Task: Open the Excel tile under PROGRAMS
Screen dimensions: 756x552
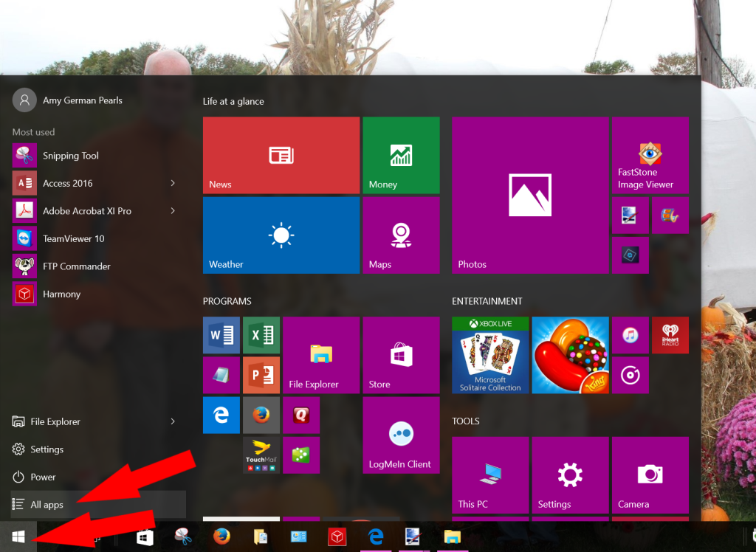Action: [261, 334]
